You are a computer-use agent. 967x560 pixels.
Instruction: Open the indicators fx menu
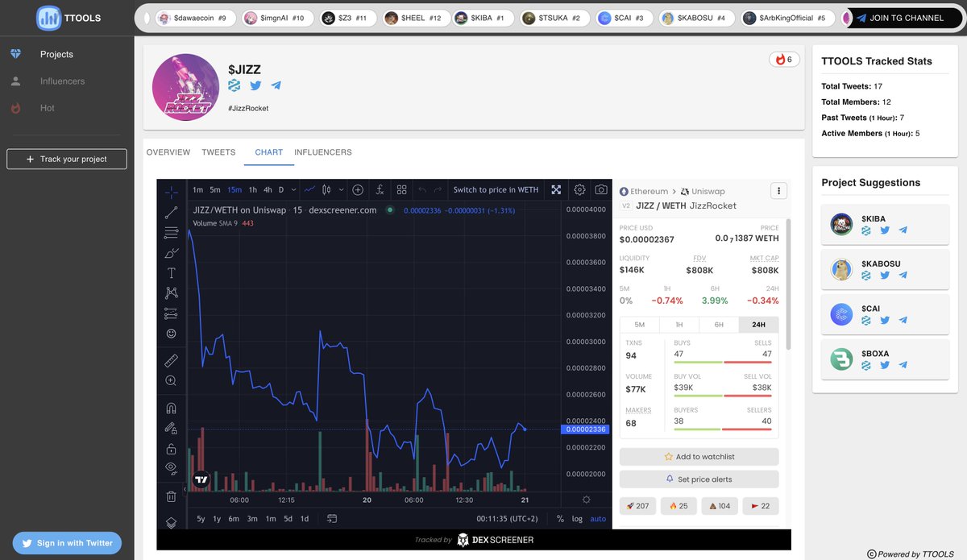[x=380, y=190]
